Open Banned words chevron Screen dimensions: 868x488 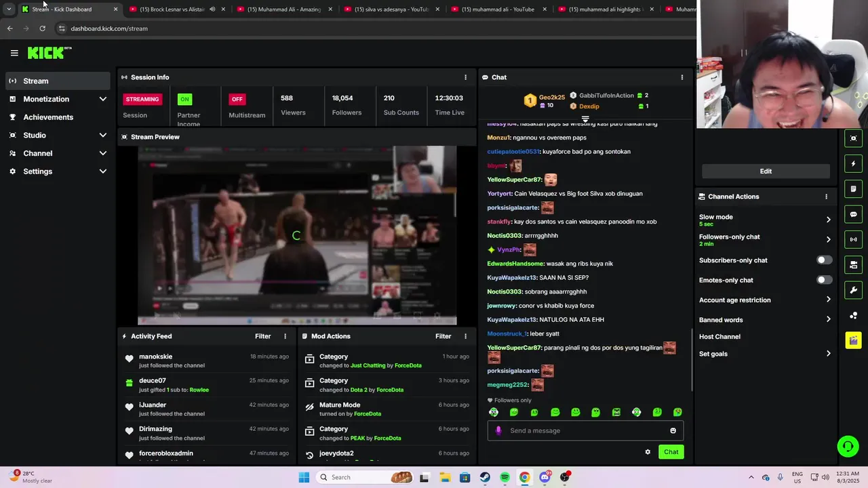tap(828, 319)
